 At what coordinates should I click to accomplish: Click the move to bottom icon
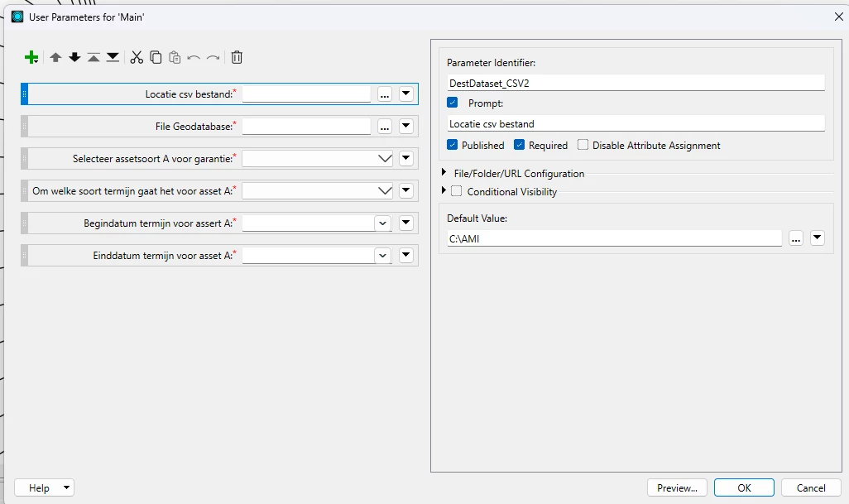tap(113, 57)
